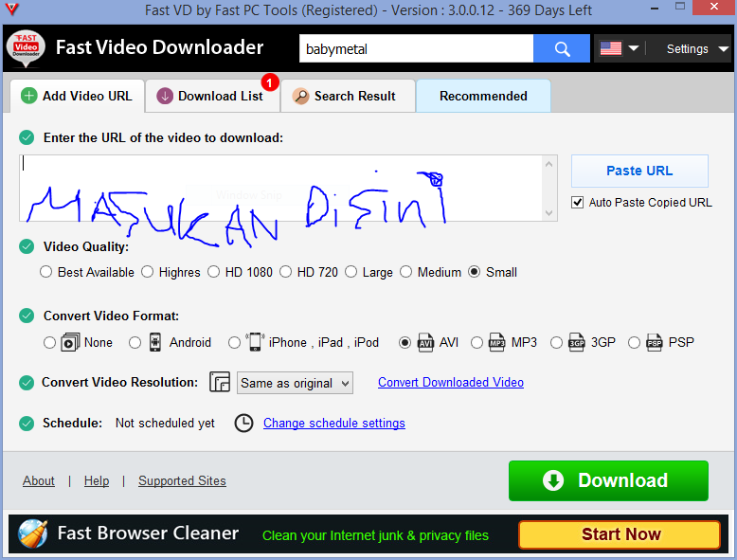Image resolution: width=737 pixels, height=560 pixels.
Task: Choose MP3 convert format radio
Action: [476, 343]
